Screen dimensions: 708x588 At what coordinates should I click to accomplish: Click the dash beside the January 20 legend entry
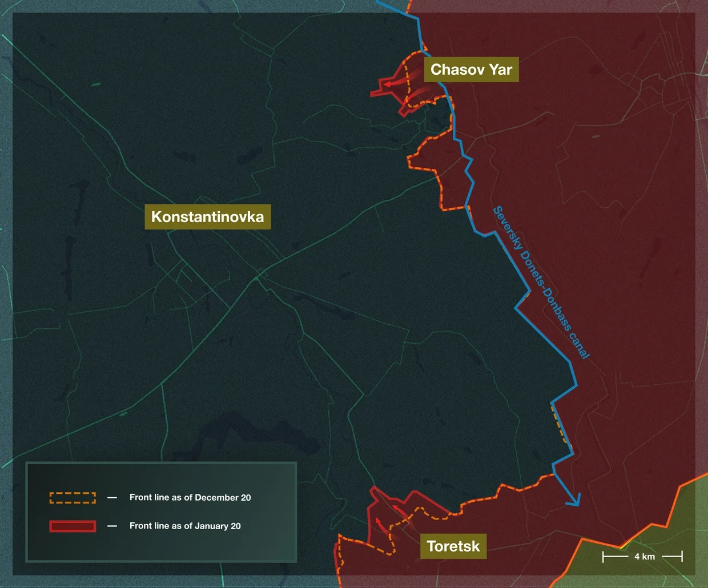(112, 526)
